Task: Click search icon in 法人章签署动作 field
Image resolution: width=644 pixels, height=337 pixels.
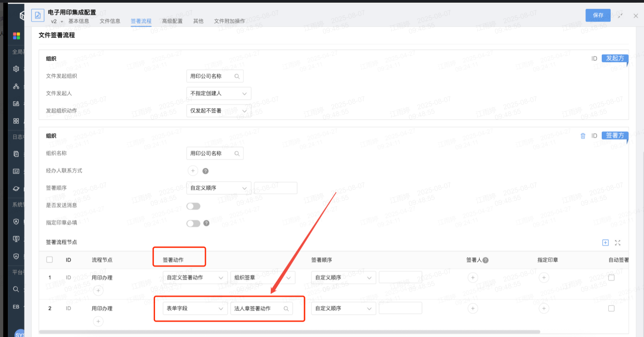Action: [x=286, y=309]
